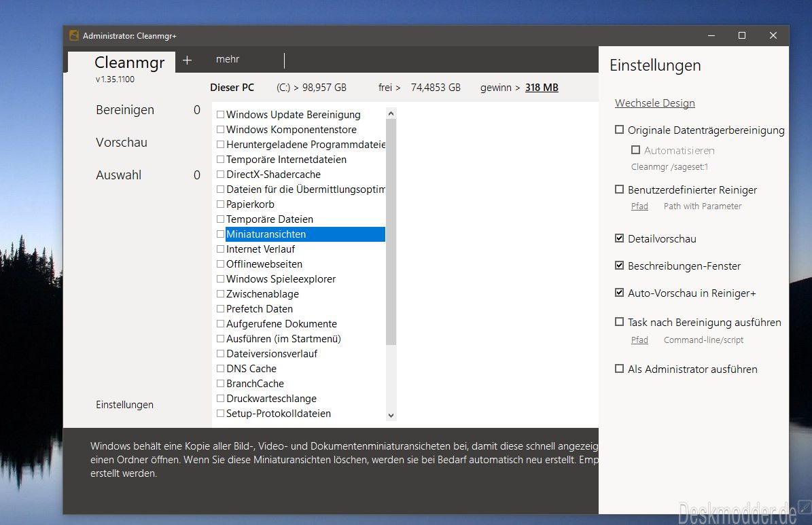Viewport: 812px width, 525px height.
Task: Check the Miniaturansichten checkbox
Action: 221,234
